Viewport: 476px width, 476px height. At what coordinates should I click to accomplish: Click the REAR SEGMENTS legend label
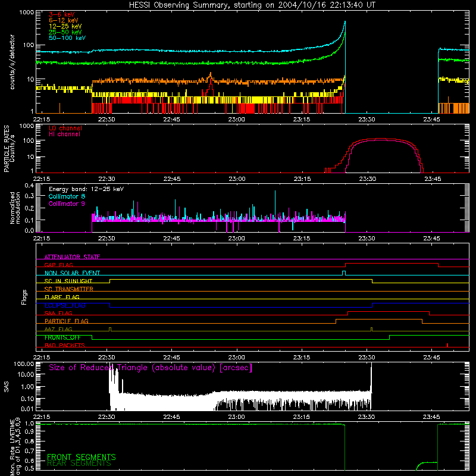79,464
